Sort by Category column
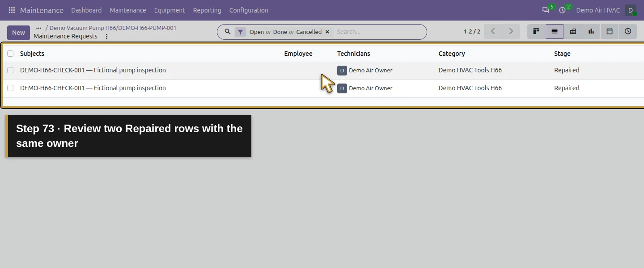Screen dimensions: 644x268 click(x=452, y=54)
